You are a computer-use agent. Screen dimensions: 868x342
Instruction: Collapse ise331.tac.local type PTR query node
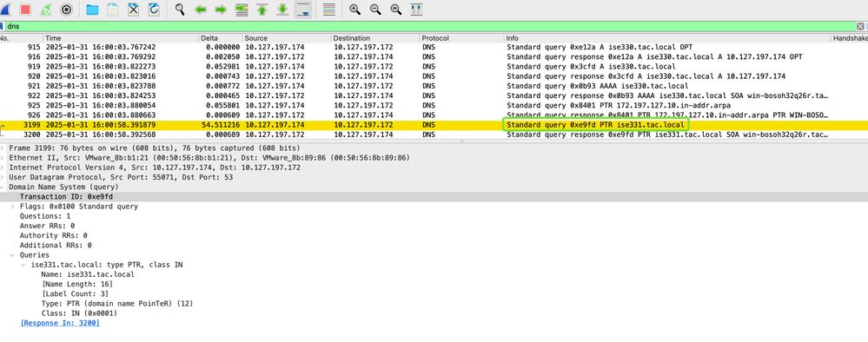[x=23, y=265]
